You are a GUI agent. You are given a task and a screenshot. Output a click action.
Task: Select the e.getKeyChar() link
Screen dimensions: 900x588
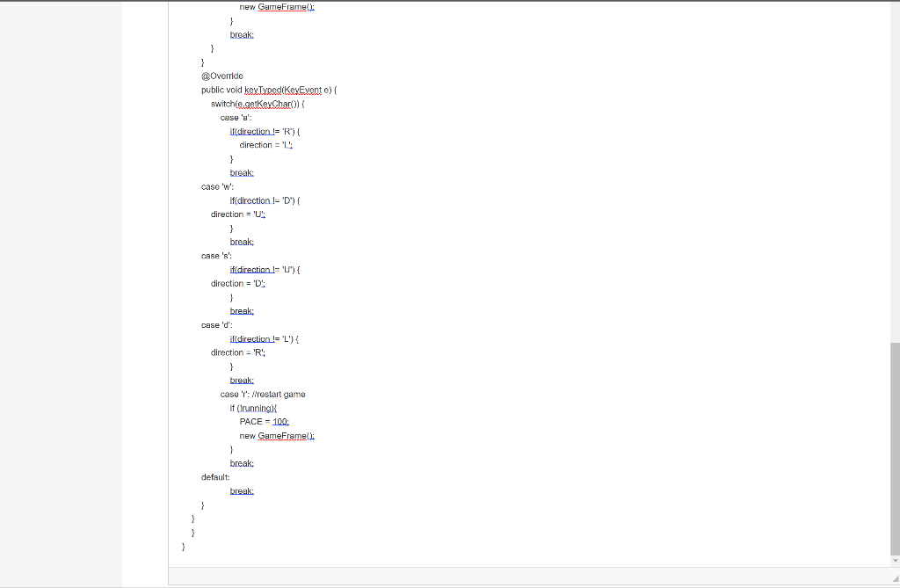click(x=266, y=104)
